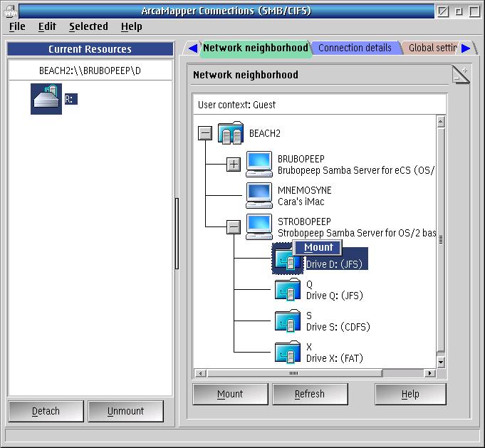Screen dimensions: 485x448
Task: Select the STROBOPEEP computer icon
Action: click(259, 226)
